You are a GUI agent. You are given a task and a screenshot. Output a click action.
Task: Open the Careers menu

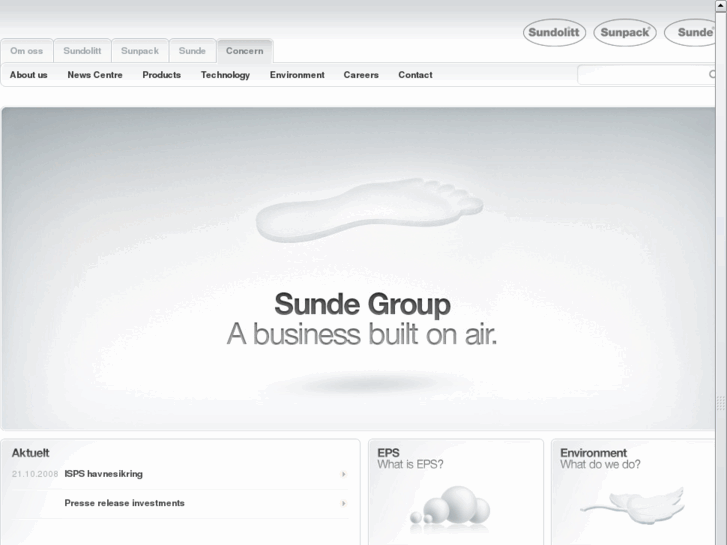(x=361, y=75)
